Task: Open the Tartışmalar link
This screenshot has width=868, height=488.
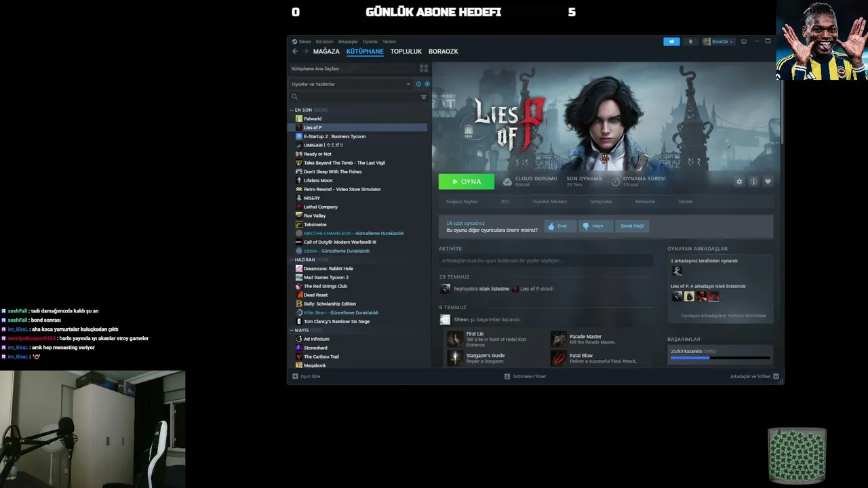Action: (x=601, y=201)
